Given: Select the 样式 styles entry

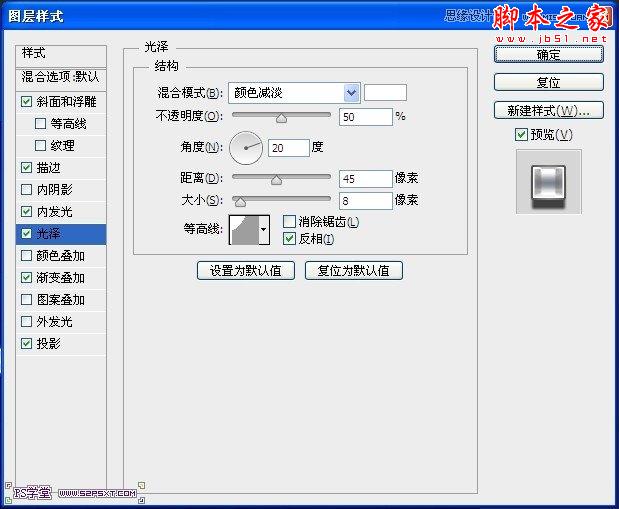Looking at the screenshot, I should tap(61, 54).
